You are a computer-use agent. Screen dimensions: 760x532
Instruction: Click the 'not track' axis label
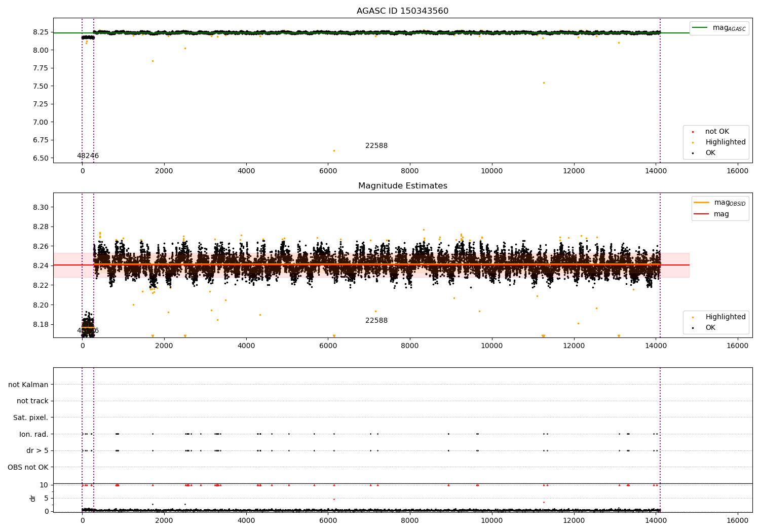point(32,401)
